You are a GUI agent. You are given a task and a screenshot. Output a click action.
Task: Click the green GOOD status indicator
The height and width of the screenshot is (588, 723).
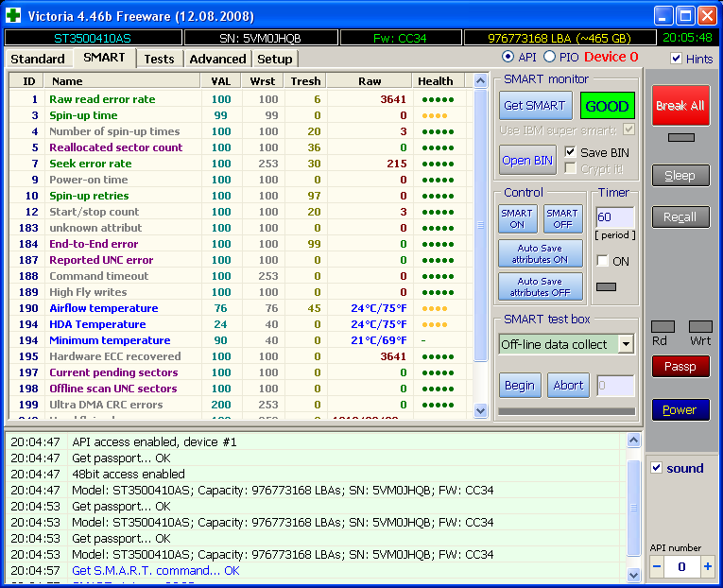tap(607, 106)
